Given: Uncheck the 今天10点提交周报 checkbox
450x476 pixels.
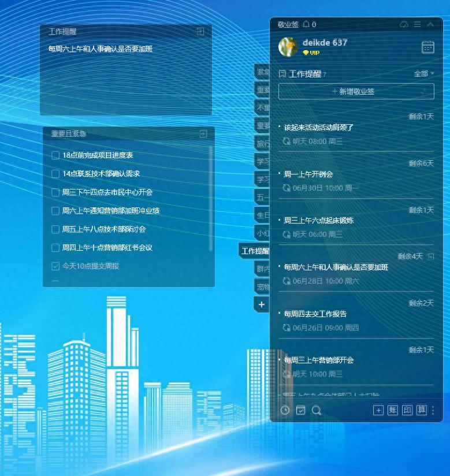Looking at the screenshot, I should click(x=55, y=266).
